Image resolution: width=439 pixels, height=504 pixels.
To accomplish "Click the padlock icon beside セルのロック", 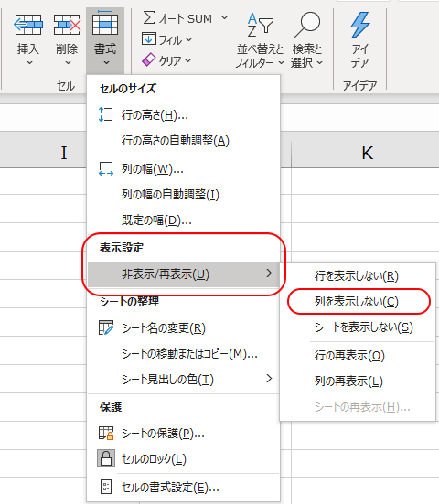I will [106, 458].
